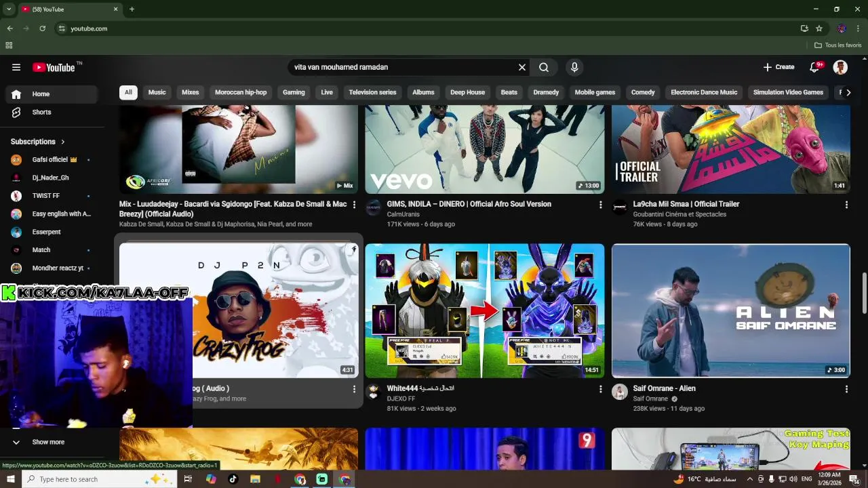Reload the page in Chrome

(x=42, y=28)
